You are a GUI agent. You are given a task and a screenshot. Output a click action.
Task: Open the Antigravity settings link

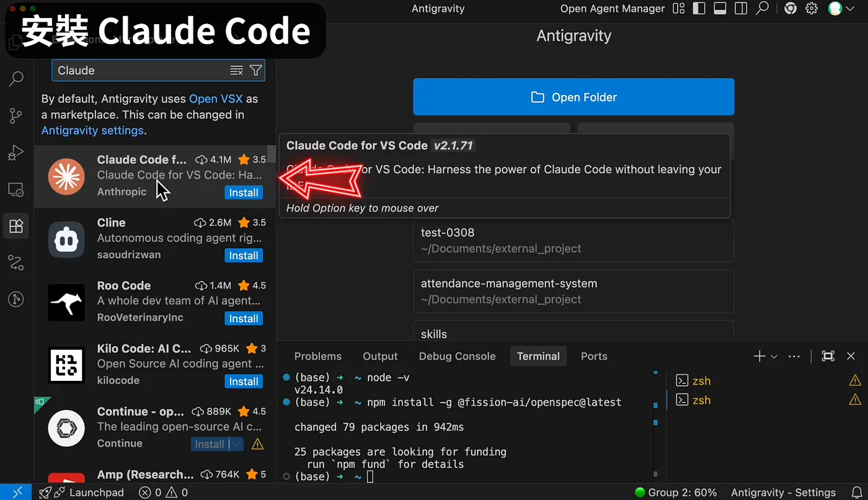pyautogui.click(x=92, y=131)
